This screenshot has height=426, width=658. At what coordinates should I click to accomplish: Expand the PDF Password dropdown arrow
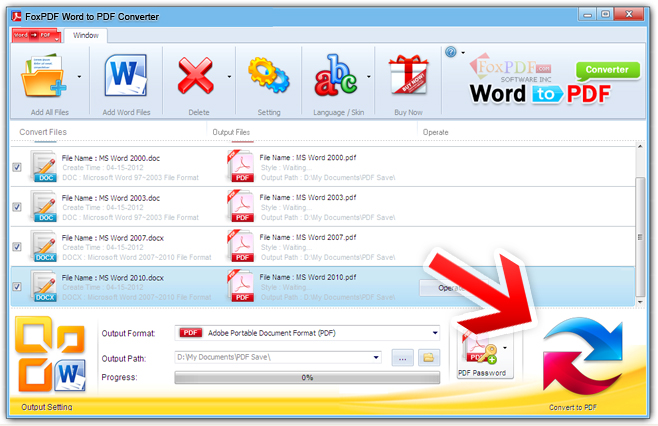click(505, 348)
